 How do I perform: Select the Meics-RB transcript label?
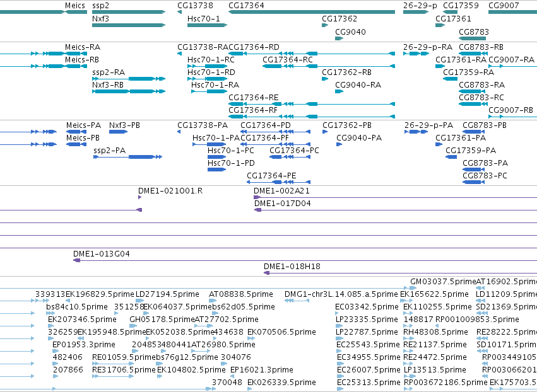(x=82, y=59)
